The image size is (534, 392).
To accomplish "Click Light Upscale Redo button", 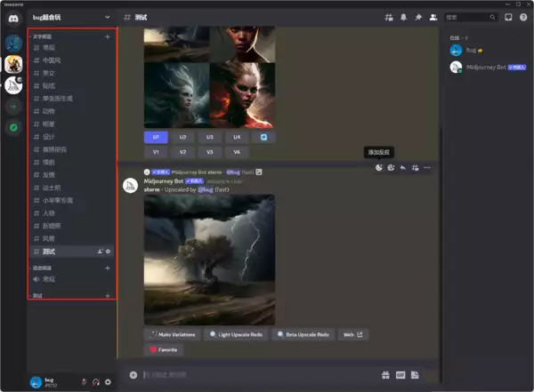I will pos(237,334).
